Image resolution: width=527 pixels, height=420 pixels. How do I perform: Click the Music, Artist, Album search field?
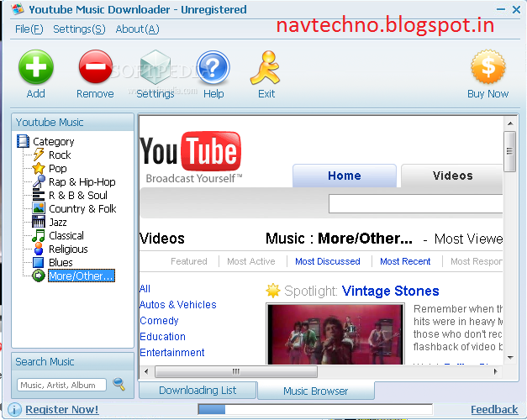click(x=61, y=385)
